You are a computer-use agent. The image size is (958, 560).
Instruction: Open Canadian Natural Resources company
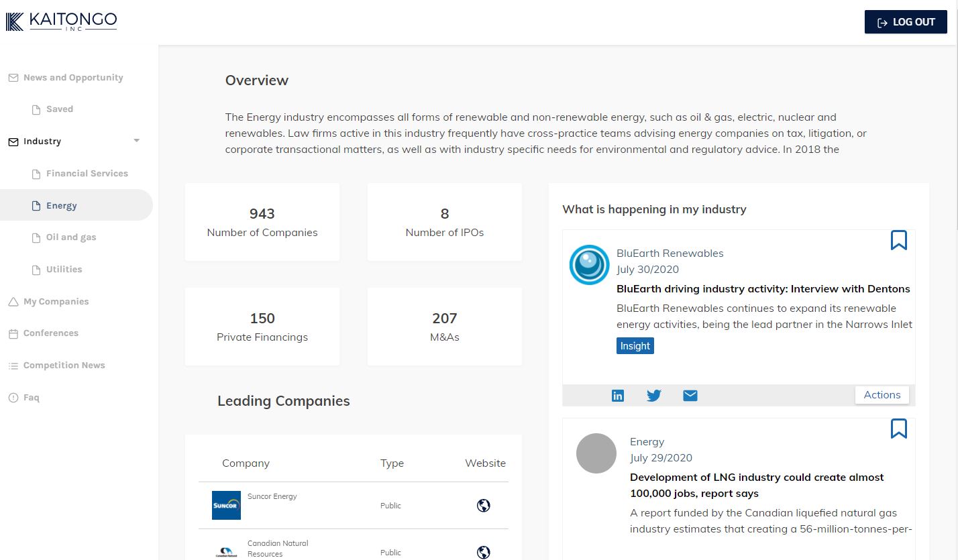tap(278, 549)
